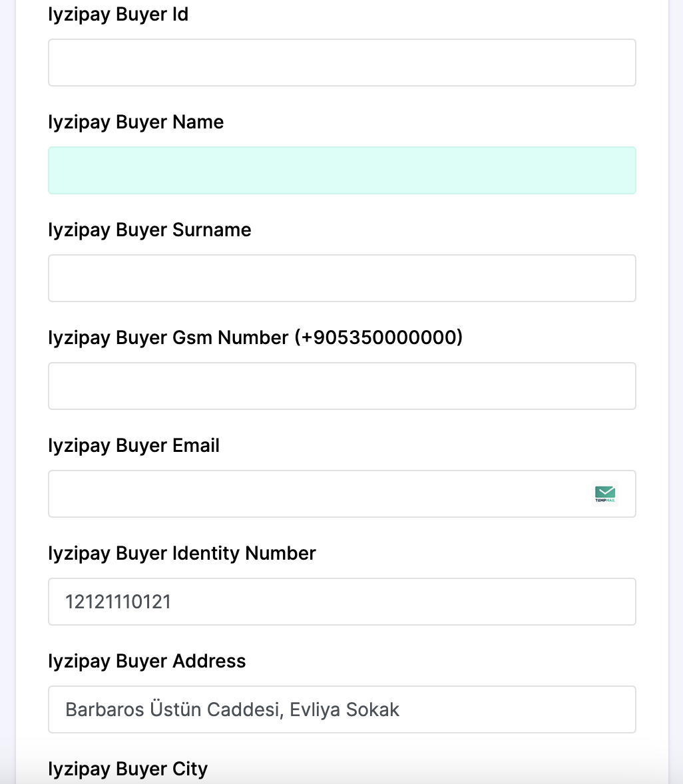Click the "Iyzipay Buyer City" label
This screenshot has width=683, height=784.
tap(128, 769)
